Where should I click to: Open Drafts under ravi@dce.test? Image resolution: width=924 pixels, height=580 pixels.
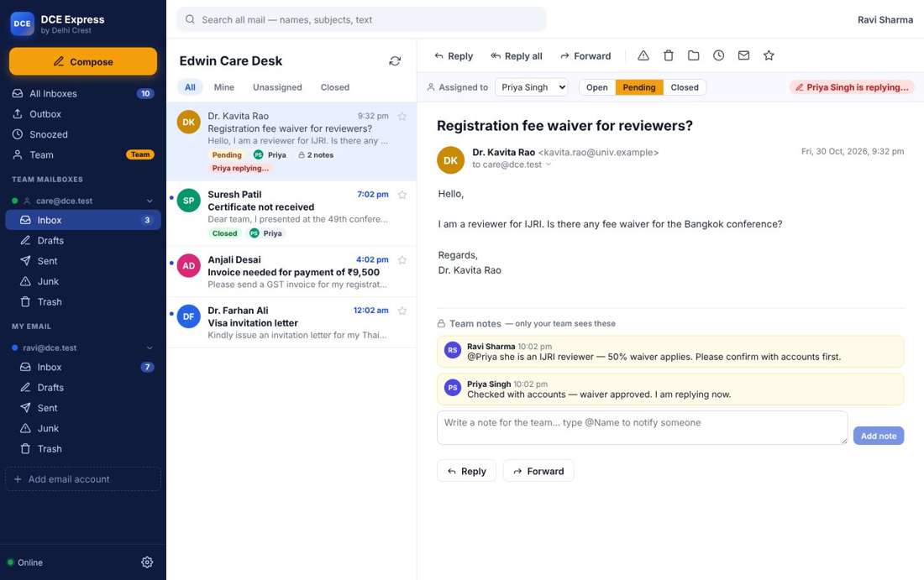click(83, 388)
